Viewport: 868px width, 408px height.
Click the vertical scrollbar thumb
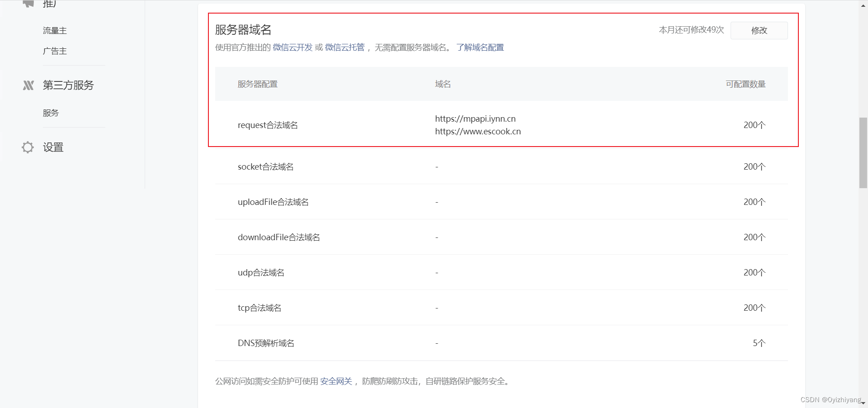(x=863, y=153)
